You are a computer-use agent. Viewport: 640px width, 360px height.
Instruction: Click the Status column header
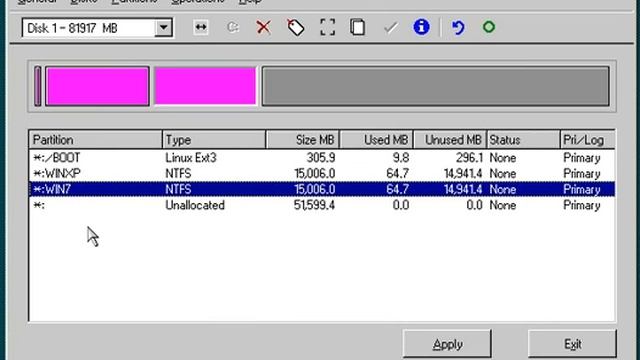(523, 140)
